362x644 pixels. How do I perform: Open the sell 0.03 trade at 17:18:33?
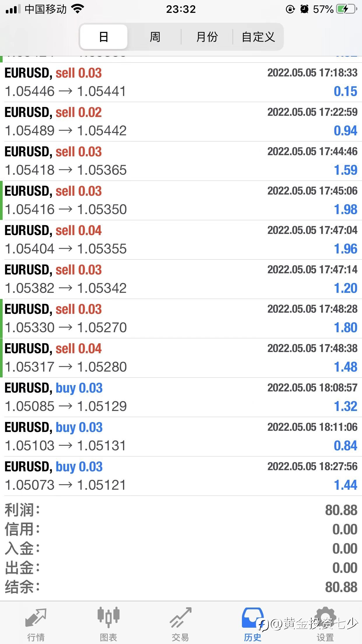[181, 82]
